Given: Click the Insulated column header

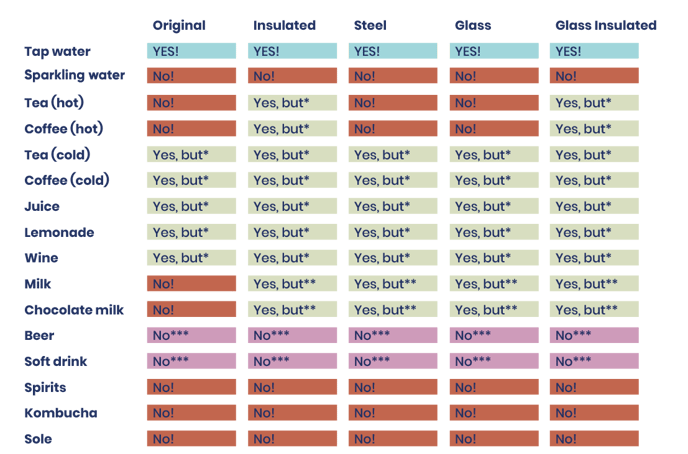Looking at the screenshot, I should tap(285, 25).
